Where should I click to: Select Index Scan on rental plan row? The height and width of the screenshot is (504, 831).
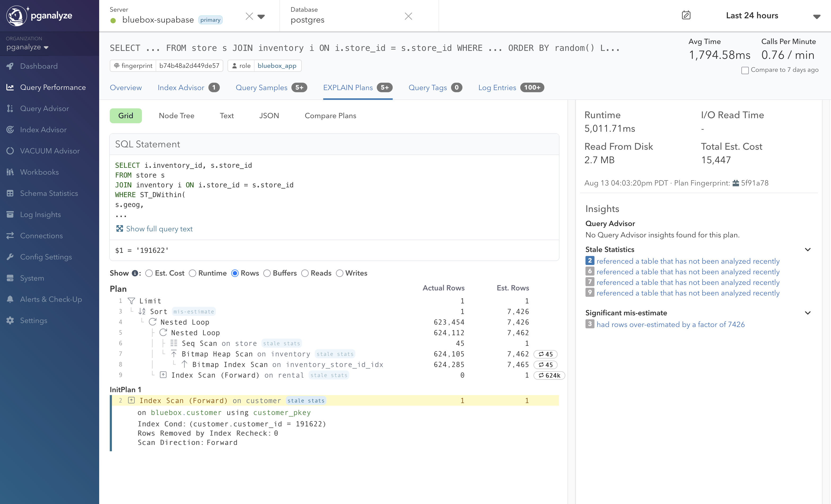pyautogui.click(x=334, y=375)
